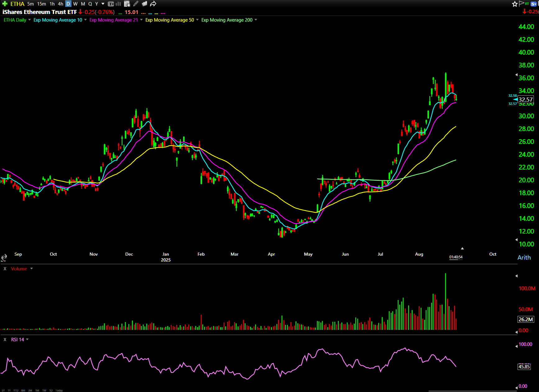Select the 1Y range button

coord(9,390)
